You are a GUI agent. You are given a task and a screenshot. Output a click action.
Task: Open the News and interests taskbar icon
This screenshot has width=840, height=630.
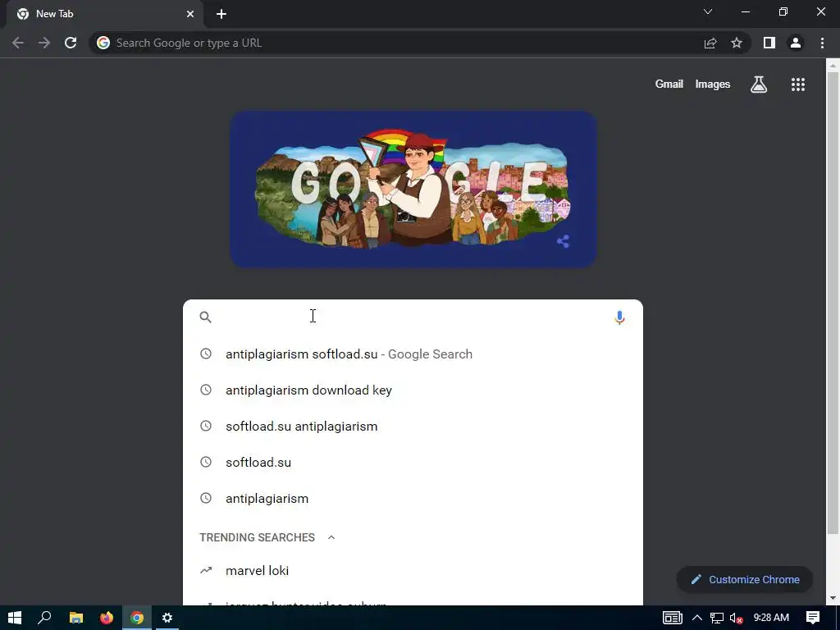[x=673, y=618]
